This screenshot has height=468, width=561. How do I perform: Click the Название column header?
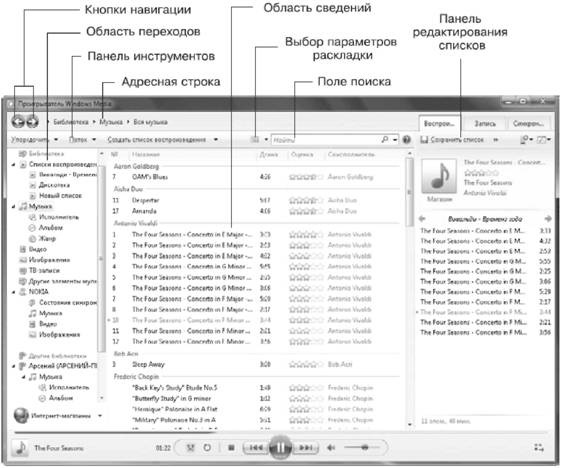(x=145, y=155)
